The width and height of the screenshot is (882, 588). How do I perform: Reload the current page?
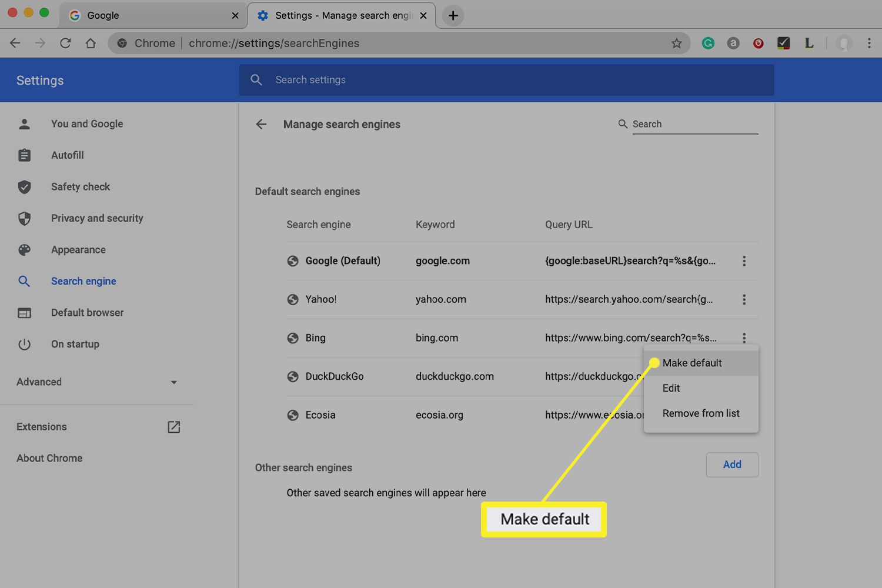pyautogui.click(x=65, y=43)
